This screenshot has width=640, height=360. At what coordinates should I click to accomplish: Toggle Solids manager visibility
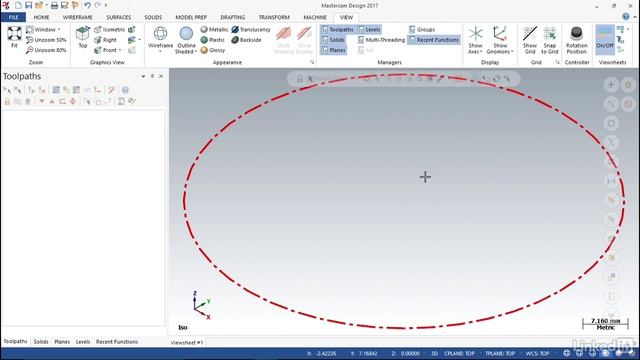333,40
